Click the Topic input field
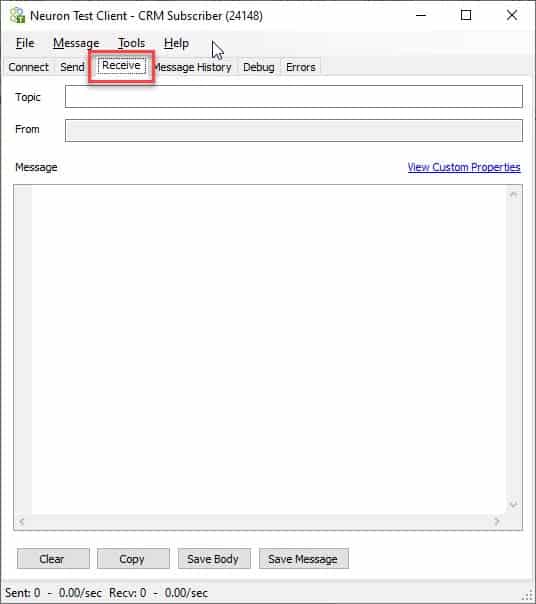 pyautogui.click(x=294, y=97)
